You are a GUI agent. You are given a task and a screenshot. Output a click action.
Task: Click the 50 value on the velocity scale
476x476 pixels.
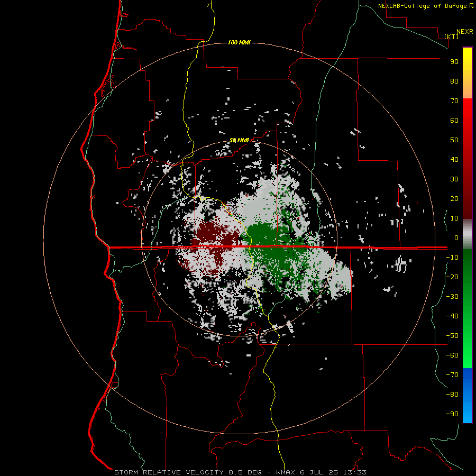[454, 140]
